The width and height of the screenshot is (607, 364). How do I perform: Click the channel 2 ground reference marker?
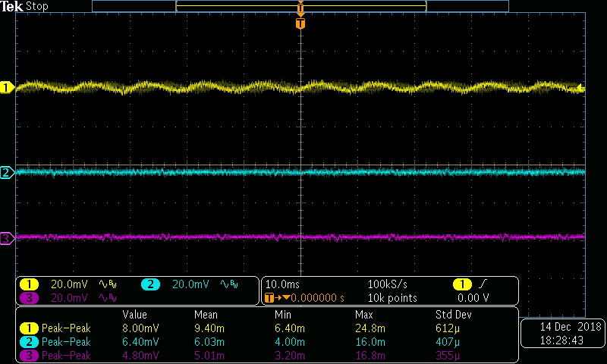point(8,173)
